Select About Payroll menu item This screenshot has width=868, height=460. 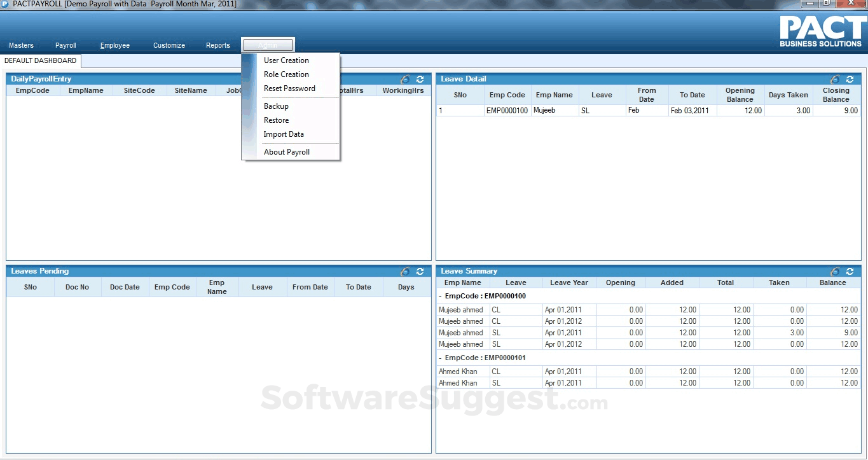(x=287, y=152)
